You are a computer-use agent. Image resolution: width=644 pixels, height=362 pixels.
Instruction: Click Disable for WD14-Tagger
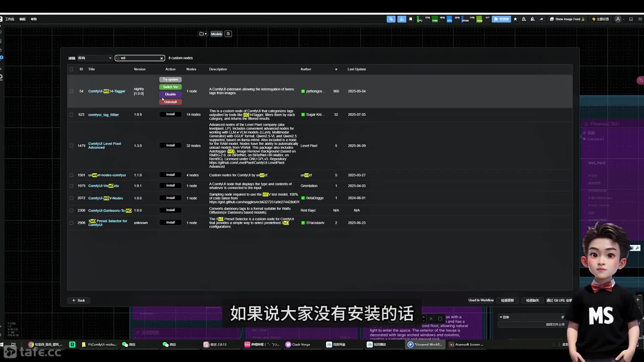click(170, 94)
